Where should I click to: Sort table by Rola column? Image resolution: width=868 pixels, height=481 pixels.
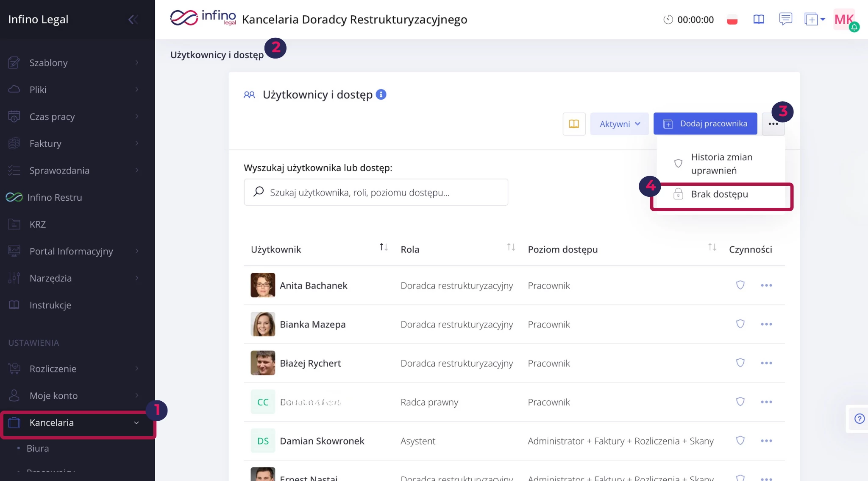(511, 247)
